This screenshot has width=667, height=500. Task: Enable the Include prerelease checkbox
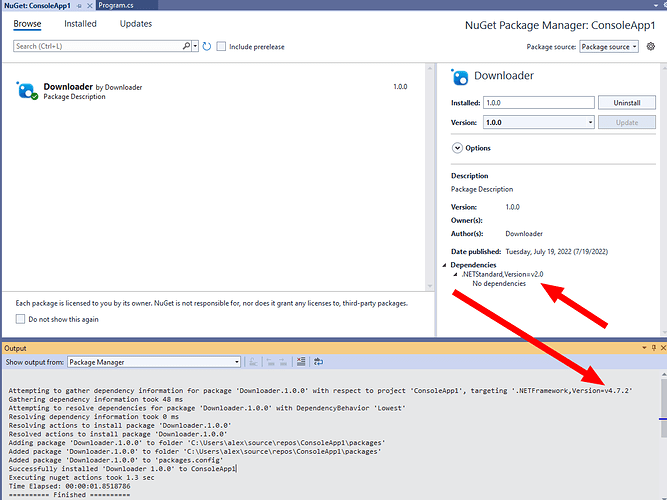pos(221,46)
